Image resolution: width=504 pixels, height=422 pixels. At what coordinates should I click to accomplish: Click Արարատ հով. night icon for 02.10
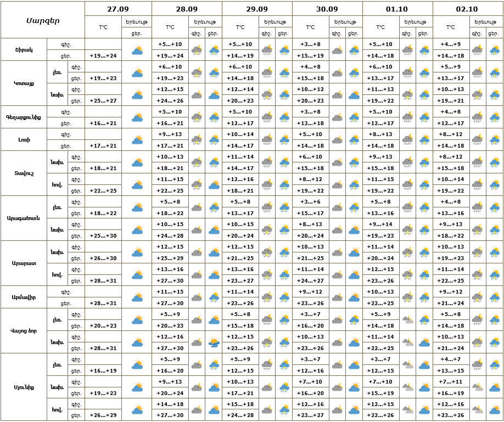(x=477, y=275)
